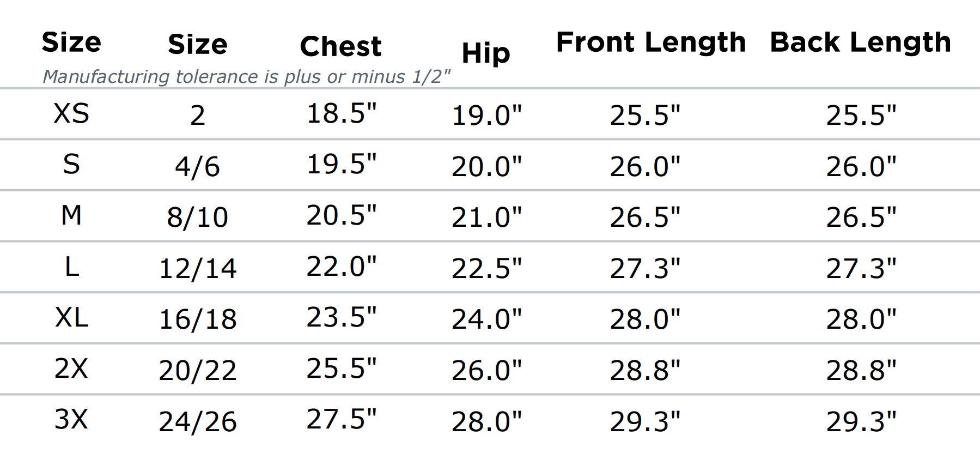980x471 pixels.
Task: Select the 3X size row label
Action: pyautogui.click(x=71, y=419)
